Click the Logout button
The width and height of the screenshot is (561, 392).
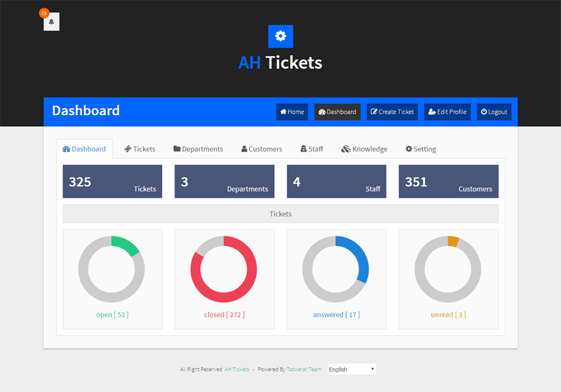[494, 112]
